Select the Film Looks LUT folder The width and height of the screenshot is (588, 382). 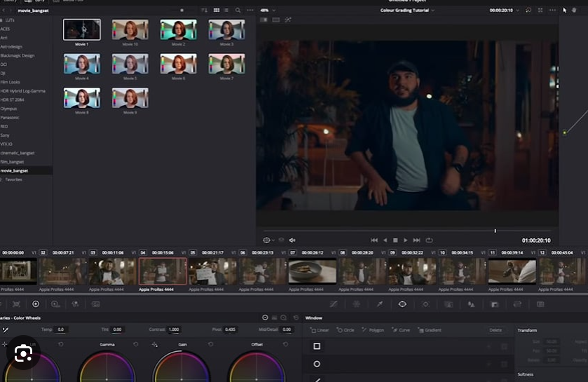pyautogui.click(x=11, y=82)
